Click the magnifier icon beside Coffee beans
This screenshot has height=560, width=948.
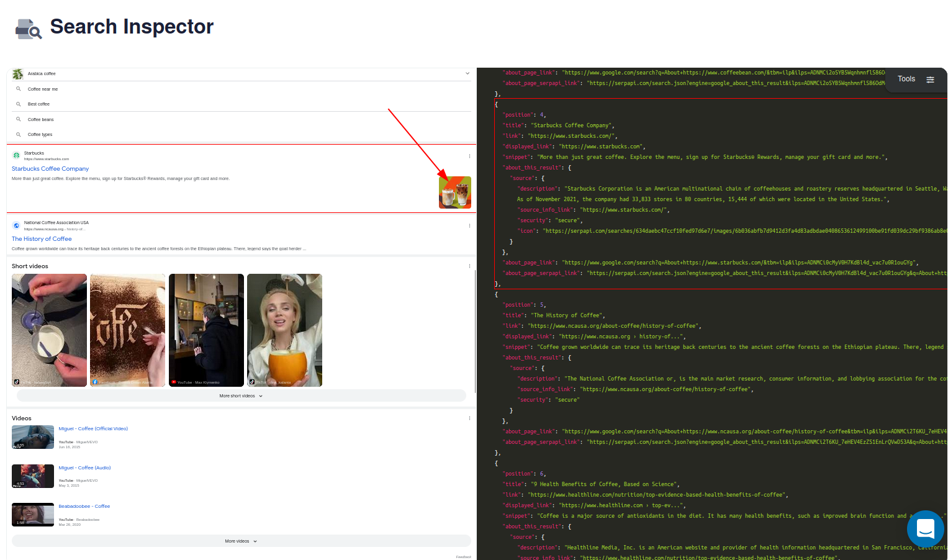coord(19,119)
